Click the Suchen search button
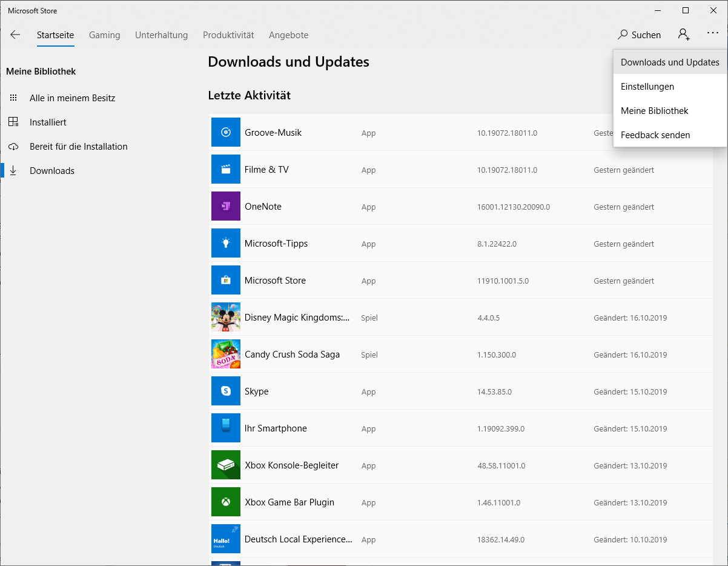Viewport: 728px width, 566px height. click(x=640, y=35)
